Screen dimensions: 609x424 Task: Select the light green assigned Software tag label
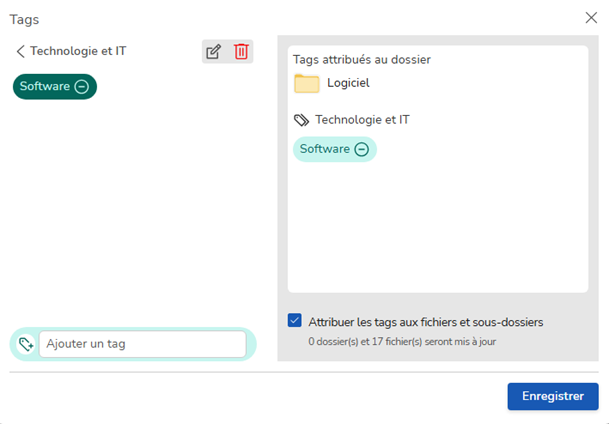(325, 149)
